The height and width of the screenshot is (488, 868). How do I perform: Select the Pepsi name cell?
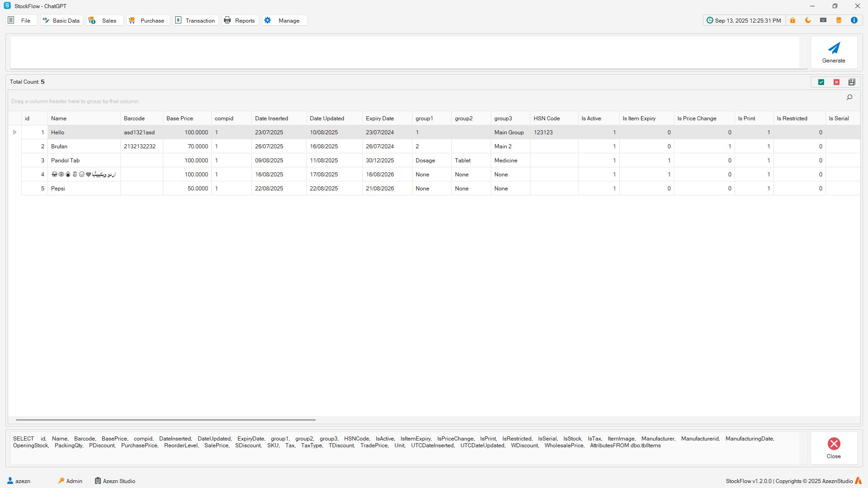click(84, 189)
